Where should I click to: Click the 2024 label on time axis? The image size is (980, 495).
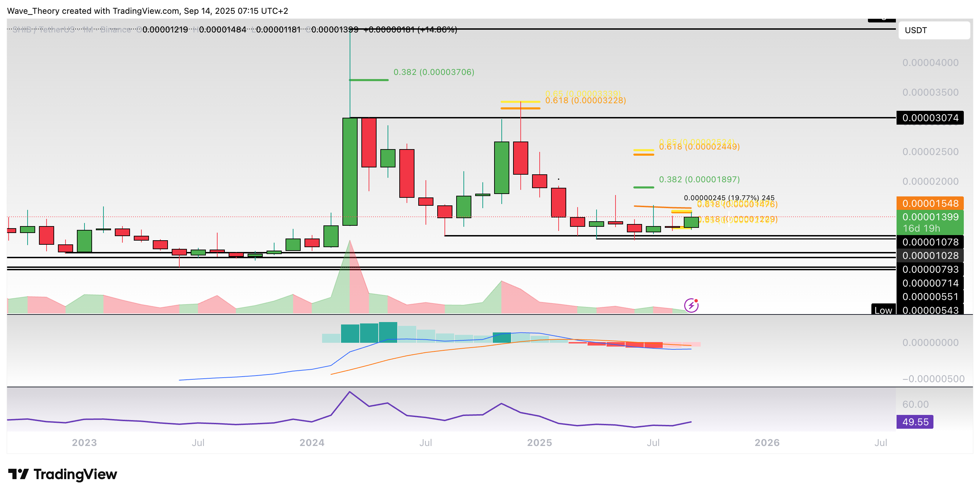tap(312, 443)
